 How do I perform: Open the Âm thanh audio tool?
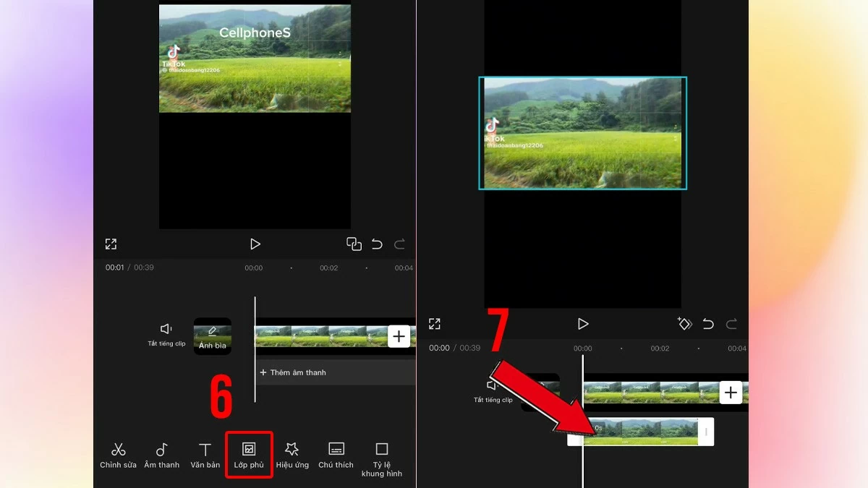[x=162, y=455]
